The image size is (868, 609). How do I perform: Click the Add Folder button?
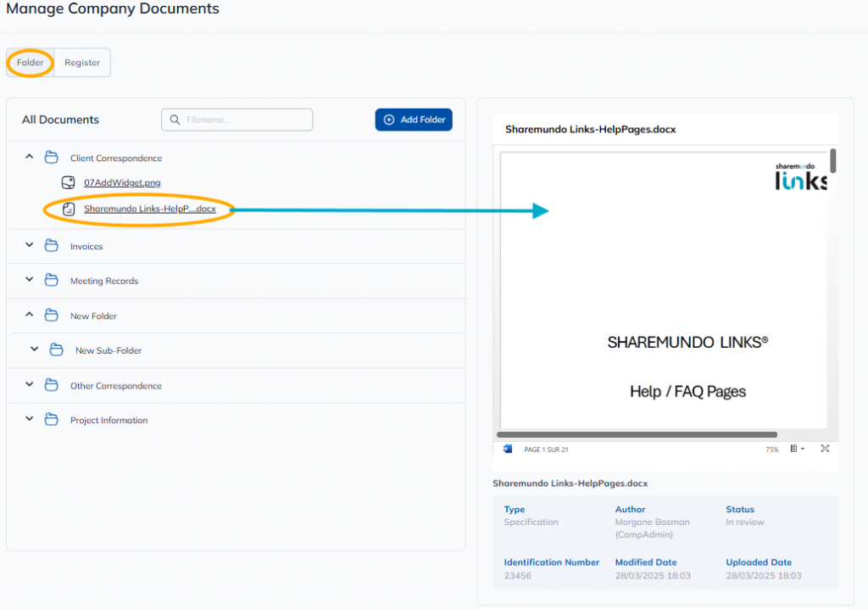pyautogui.click(x=414, y=120)
